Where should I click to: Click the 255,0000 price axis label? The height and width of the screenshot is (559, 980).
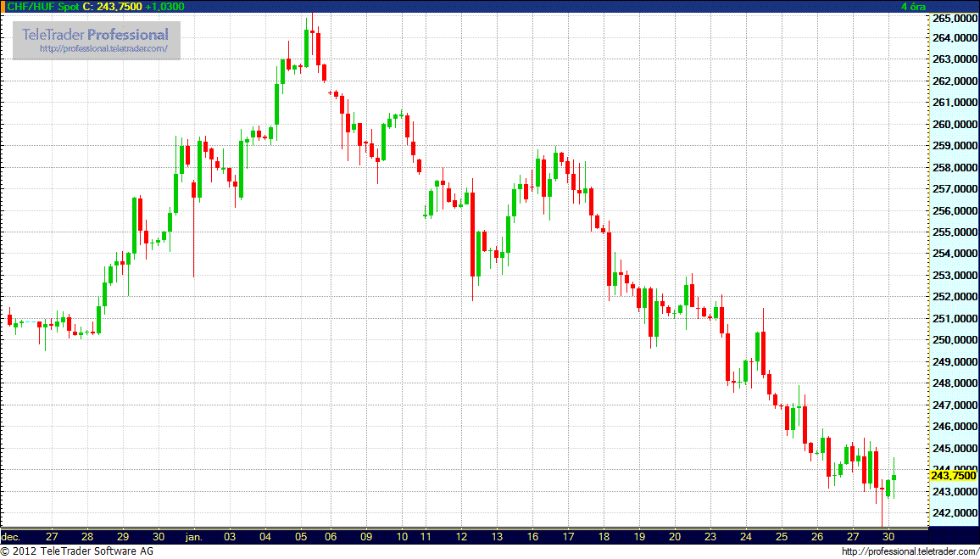[x=955, y=232]
